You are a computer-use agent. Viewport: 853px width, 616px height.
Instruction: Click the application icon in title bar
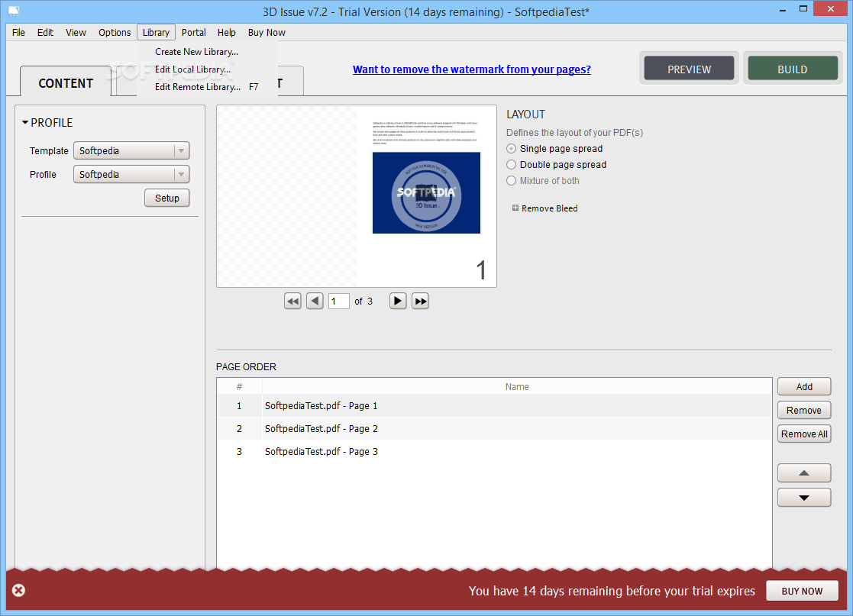point(15,11)
